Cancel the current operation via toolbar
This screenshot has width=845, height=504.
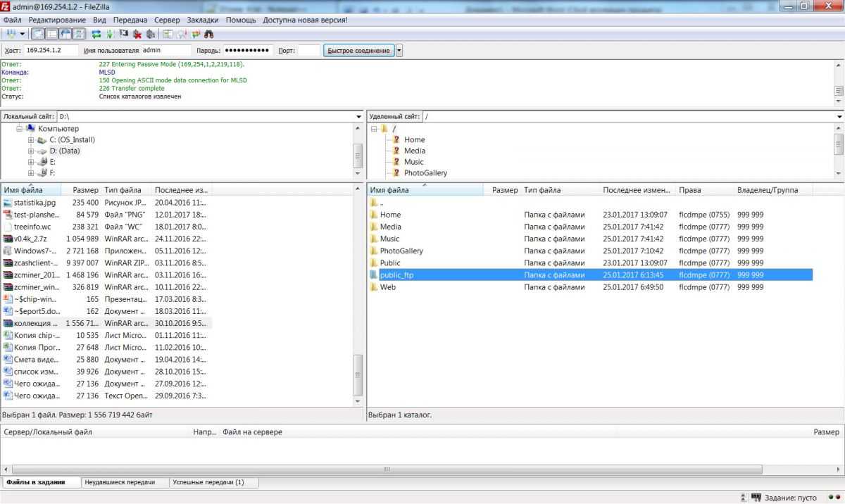(x=124, y=34)
